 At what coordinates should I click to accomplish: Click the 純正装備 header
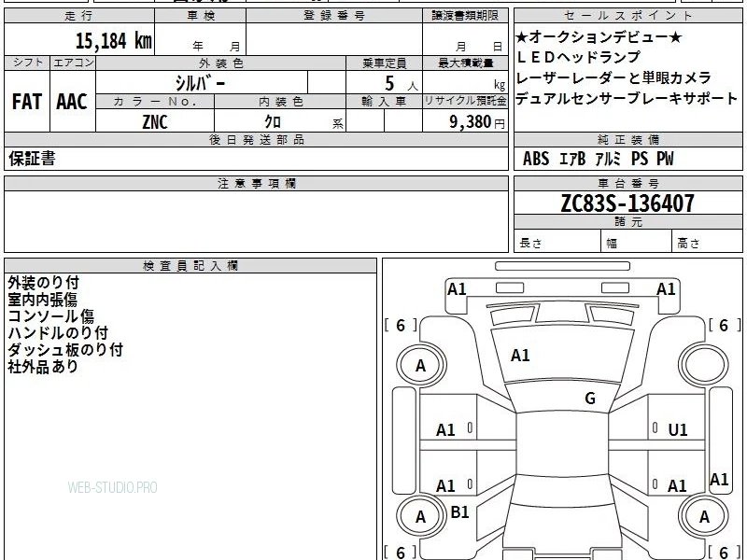pos(627,140)
